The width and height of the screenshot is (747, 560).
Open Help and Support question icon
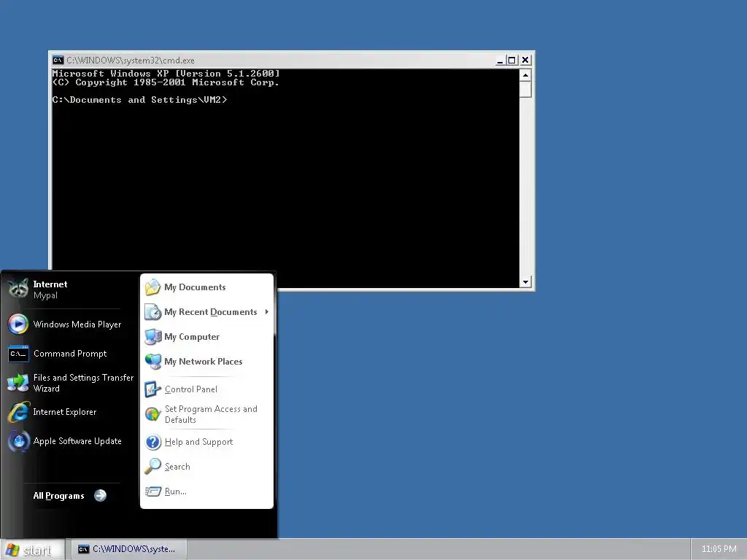[x=152, y=442]
